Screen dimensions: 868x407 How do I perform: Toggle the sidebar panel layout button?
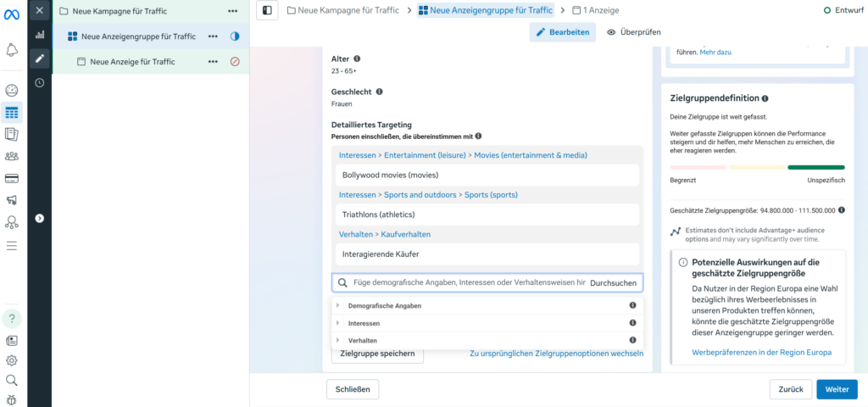coord(268,10)
